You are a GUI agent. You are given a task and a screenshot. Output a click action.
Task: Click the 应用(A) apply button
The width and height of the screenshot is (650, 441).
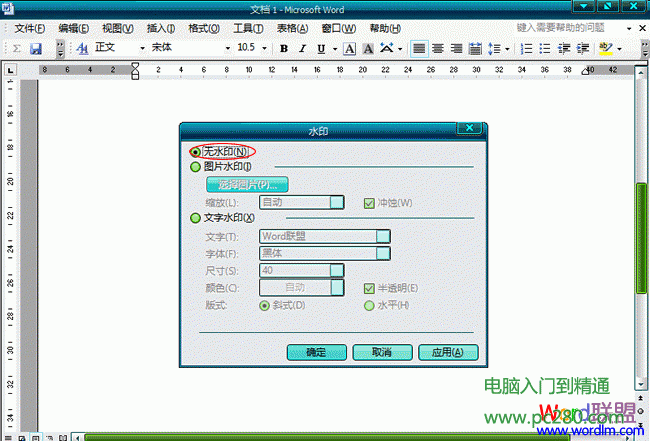(x=448, y=352)
